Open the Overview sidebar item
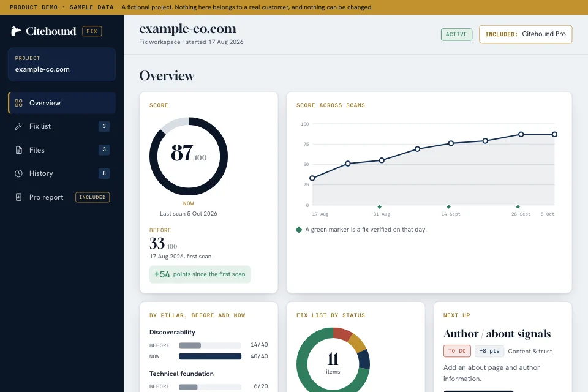 click(x=62, y=103)
